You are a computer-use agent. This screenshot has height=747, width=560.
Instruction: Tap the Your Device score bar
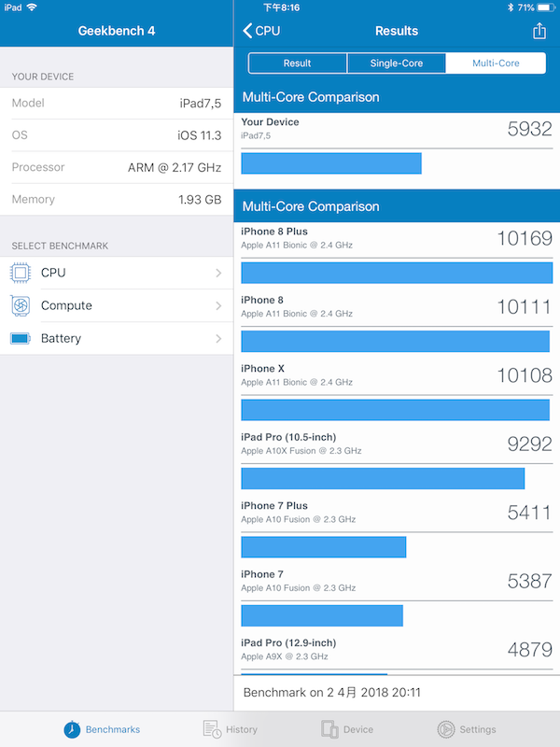331,163
